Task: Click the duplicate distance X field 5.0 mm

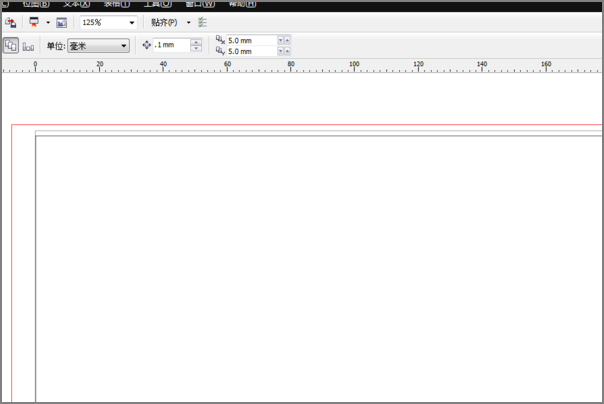Action: [x=252, y=40]
